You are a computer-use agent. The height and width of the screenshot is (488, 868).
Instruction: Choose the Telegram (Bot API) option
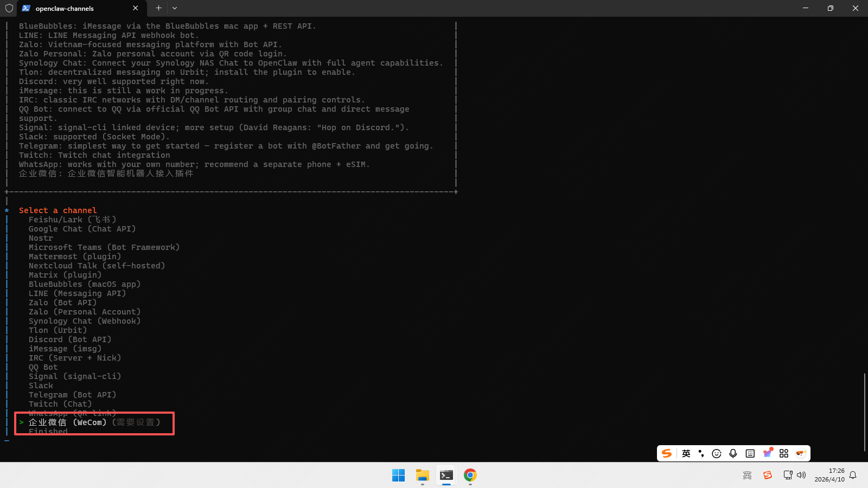(x=73, y=395)
